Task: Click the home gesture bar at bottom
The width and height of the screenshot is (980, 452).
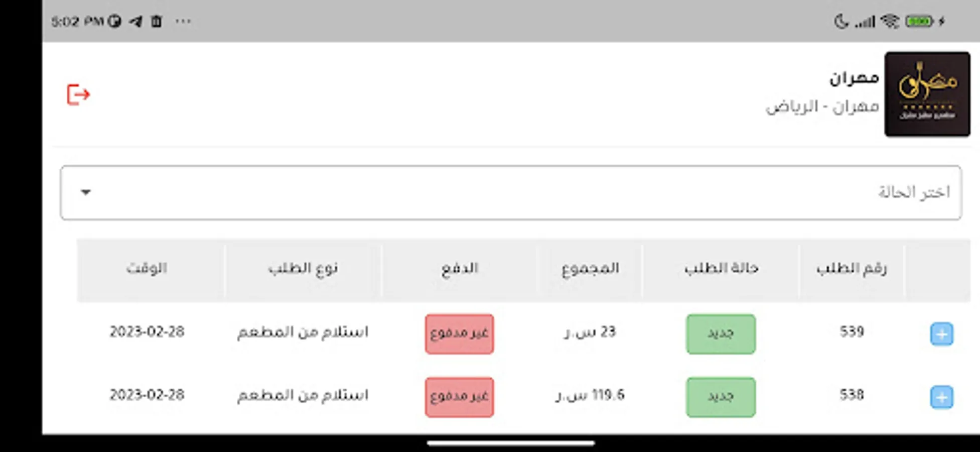Action: (x=511, y=443)
